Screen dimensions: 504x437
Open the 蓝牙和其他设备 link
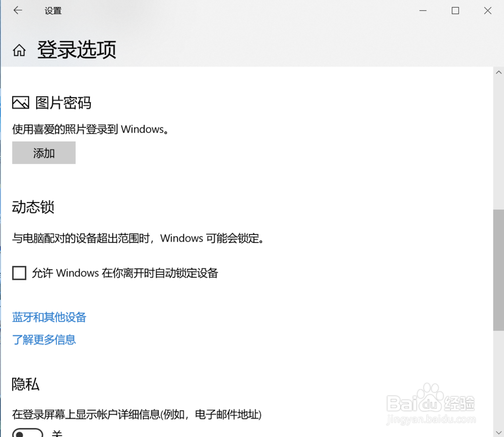tap(49, 317)
